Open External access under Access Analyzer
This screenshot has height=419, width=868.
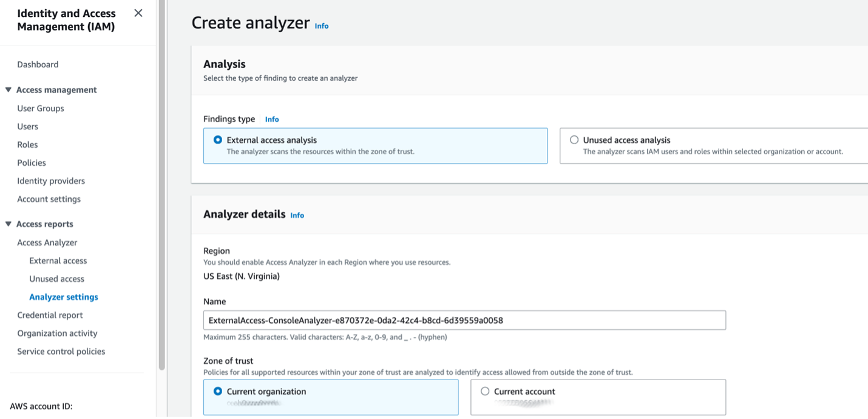[x=58, y=260]
